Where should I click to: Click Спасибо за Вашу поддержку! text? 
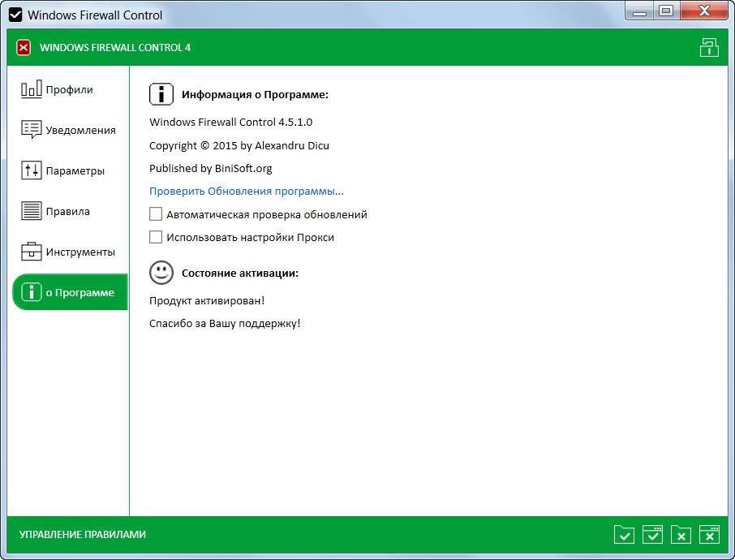coord(225,324)
